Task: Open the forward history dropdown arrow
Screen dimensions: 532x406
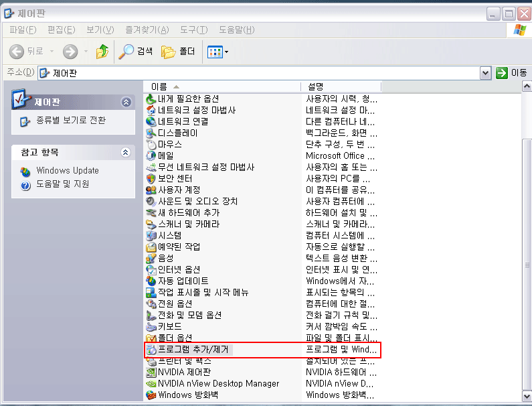Action: click(x=86, y=52)
